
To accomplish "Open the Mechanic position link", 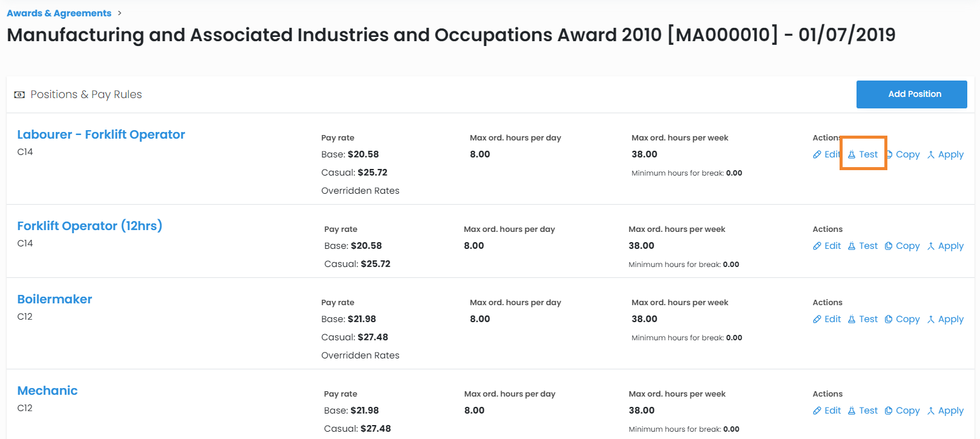I will pyautogui.click(x=47, y=391).
